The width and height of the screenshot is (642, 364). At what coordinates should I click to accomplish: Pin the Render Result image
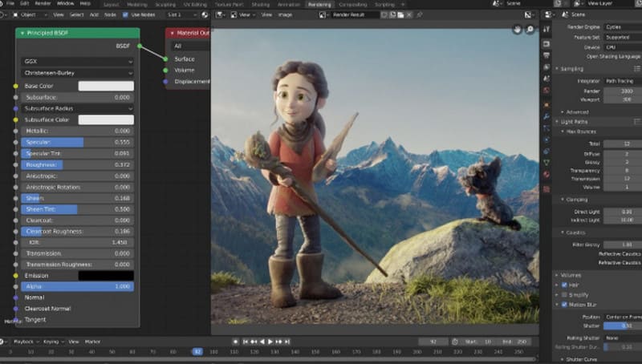click(x=419, y=14)
